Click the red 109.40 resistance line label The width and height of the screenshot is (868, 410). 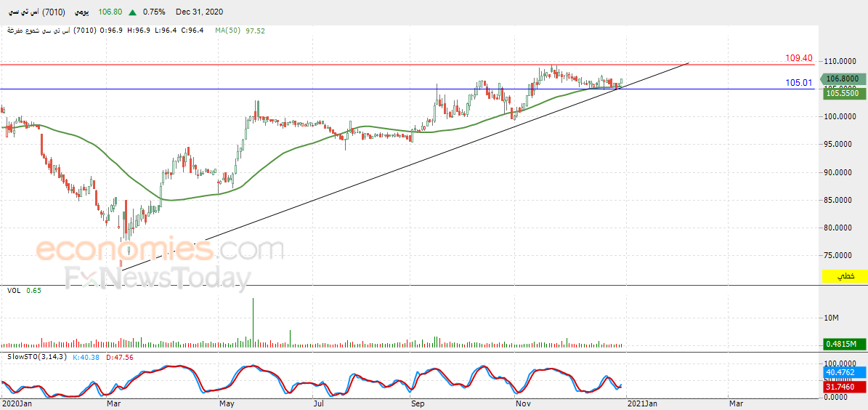click(x=798, y=58)
